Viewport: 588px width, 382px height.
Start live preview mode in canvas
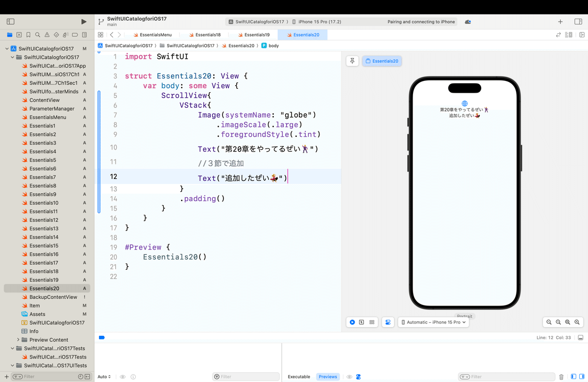pyautogui.click(x=352, y=322)
